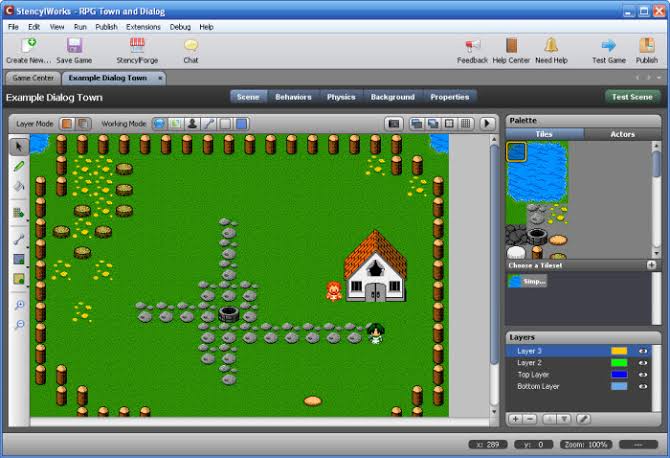This screenshot has width=670, height=458.
Task: Toggle visibility of Bottom Layer
Action: coord(643,386)
